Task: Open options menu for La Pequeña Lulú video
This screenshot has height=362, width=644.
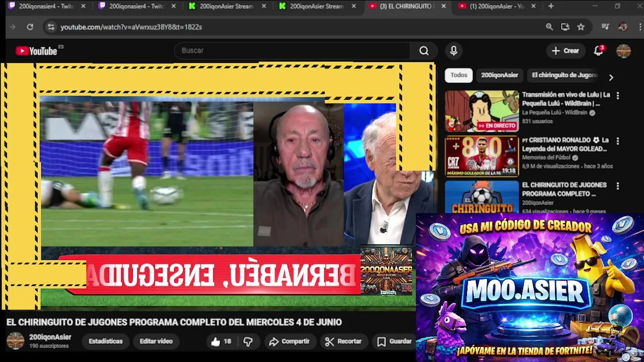Action: pyautogui.click(x=618, y=96)
